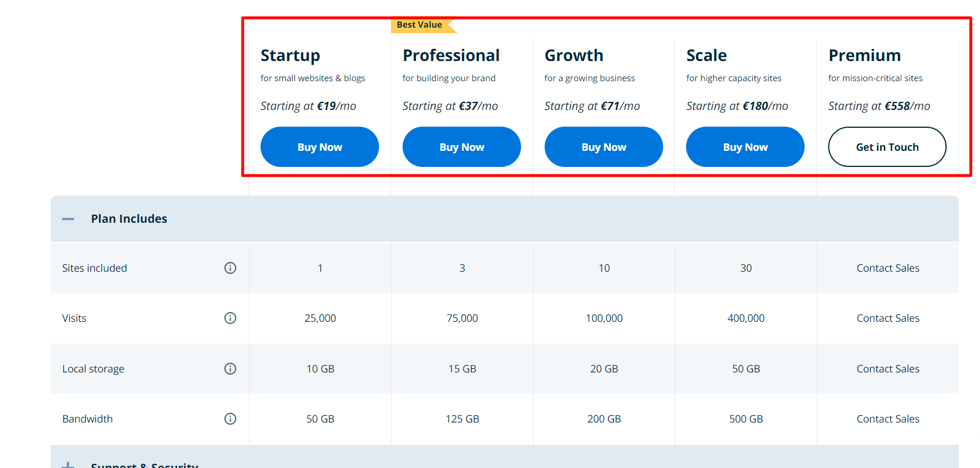The width and height of the screenshot is (980, 468).
Task: Purchase the Growth plan with Buy Now
Action: 604,147
